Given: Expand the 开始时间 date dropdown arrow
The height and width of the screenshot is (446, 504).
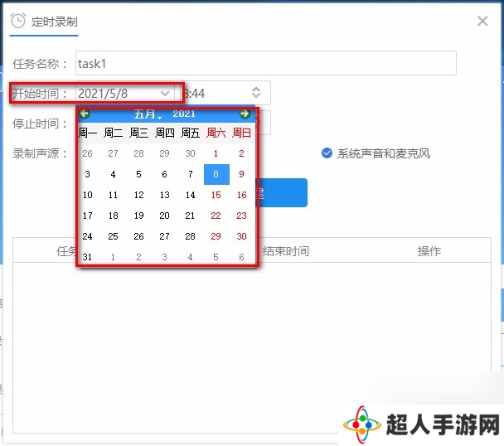Looking at the screenshot, I should (165, 94).
